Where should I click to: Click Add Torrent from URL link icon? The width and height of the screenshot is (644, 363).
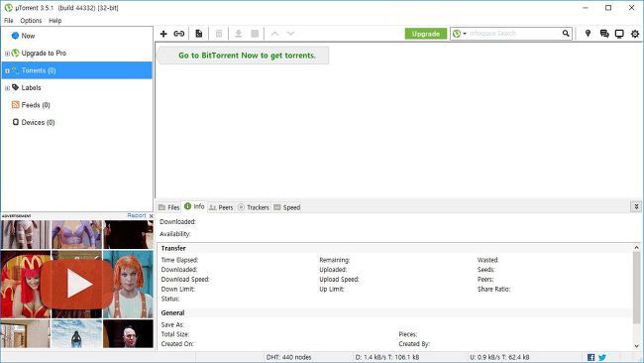178,34
